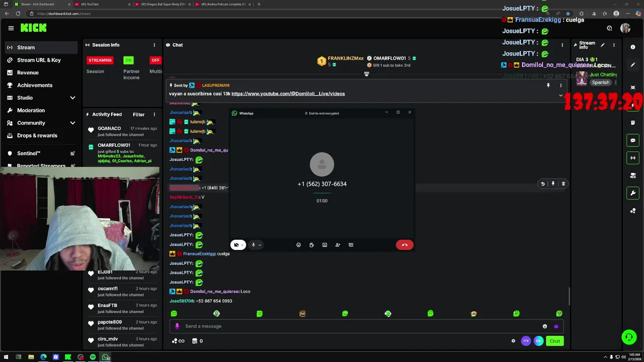Unpin the pinned chat message
Image resolution: width=644 pixels, height=362 pixels.
[548, 85]
